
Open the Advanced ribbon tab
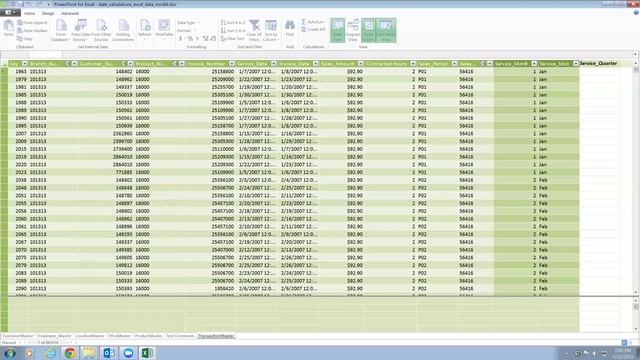tap(70, 13)
